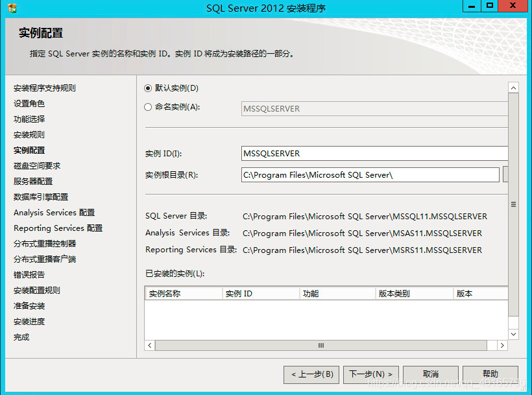The image size is (532, 395).
Task: Select 设置角色 step in sidebar
Action: (29, 104)
